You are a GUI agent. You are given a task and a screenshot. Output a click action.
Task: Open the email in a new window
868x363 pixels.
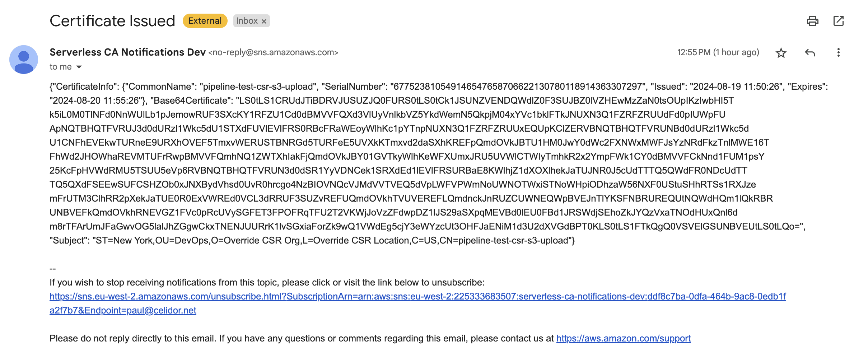[x=839, y=21]
